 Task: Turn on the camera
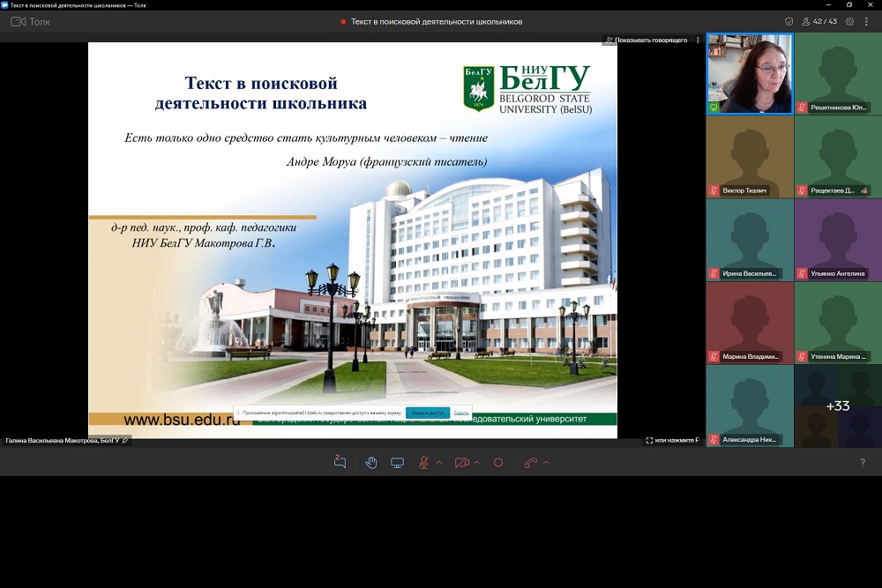461,463
